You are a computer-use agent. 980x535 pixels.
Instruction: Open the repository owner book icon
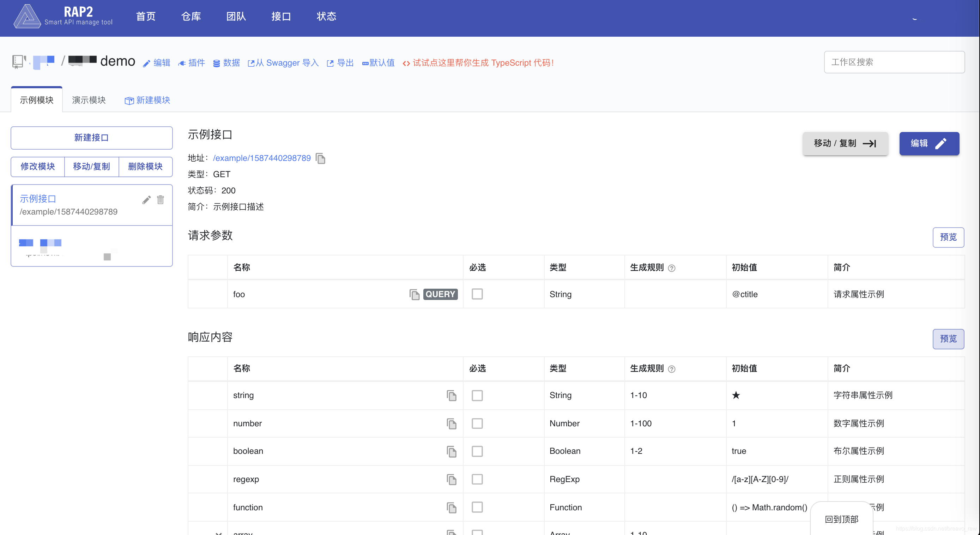[17, 61]
